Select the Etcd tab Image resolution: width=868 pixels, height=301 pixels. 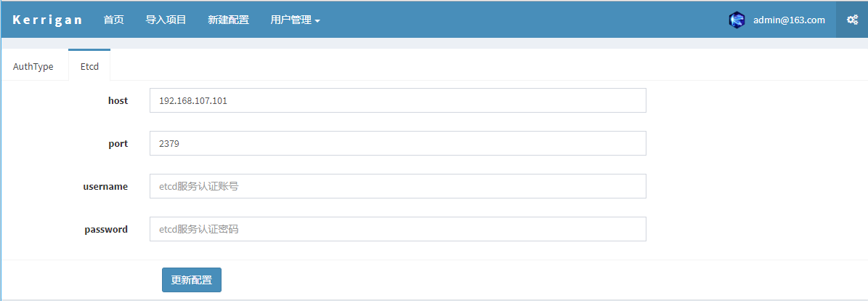(x=89, y=66)
